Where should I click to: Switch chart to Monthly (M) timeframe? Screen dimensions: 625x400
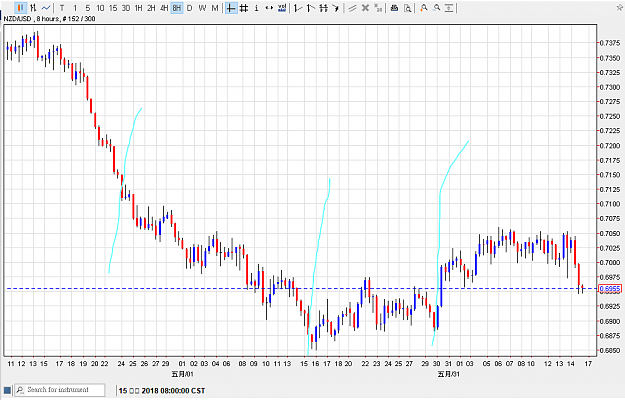click(x=215, y=8)
